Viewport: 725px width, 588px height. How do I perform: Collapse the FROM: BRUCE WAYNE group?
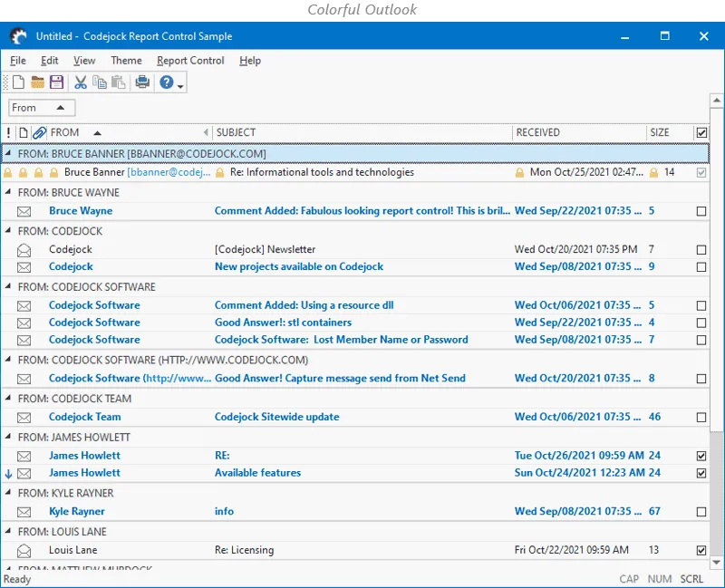8,192
